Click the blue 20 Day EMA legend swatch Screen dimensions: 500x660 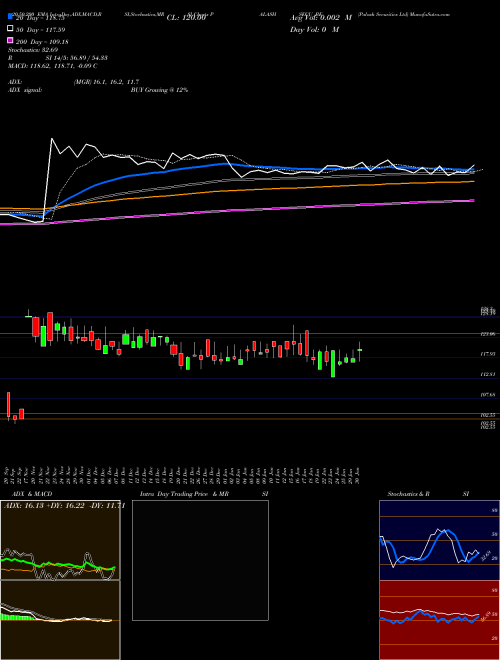pyautogui.click(x=10, y=17)
